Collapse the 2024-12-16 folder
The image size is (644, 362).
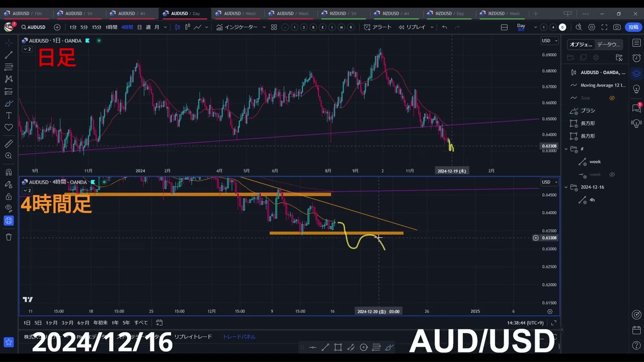point(566,187)
